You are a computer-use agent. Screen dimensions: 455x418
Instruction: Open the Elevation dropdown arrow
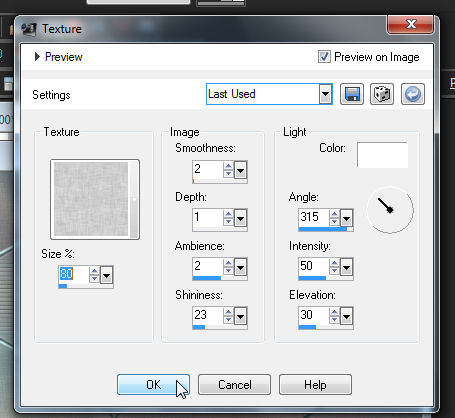pos(346,316)
